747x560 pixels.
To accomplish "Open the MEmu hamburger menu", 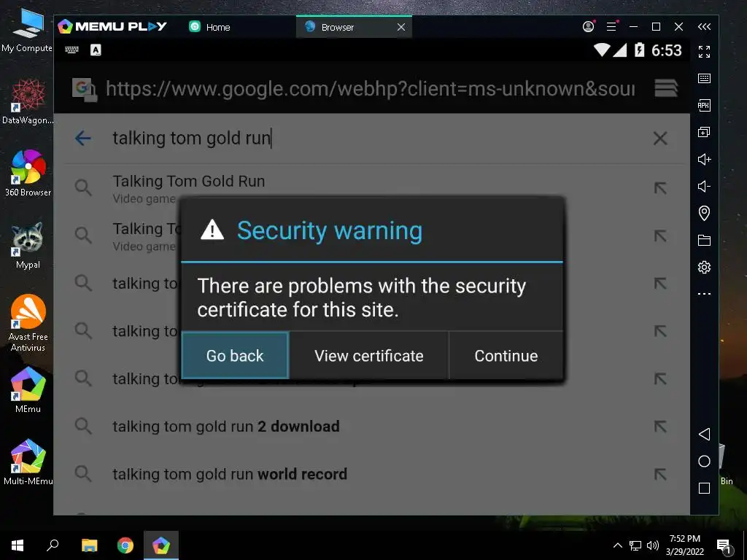I will point(612,27).
